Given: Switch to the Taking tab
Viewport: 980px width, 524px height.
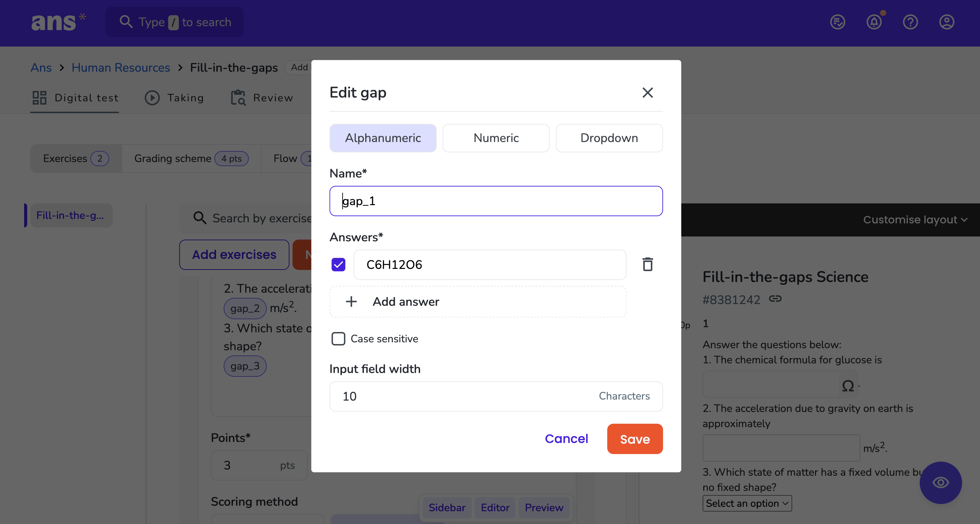Looking at the screenshot, I should (174, 98).
